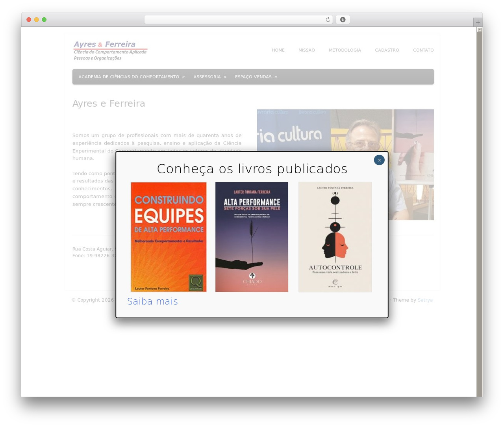Screen dimensions: 504x427
Task: Click the Saiba mais link
Action: coord(152,301)
